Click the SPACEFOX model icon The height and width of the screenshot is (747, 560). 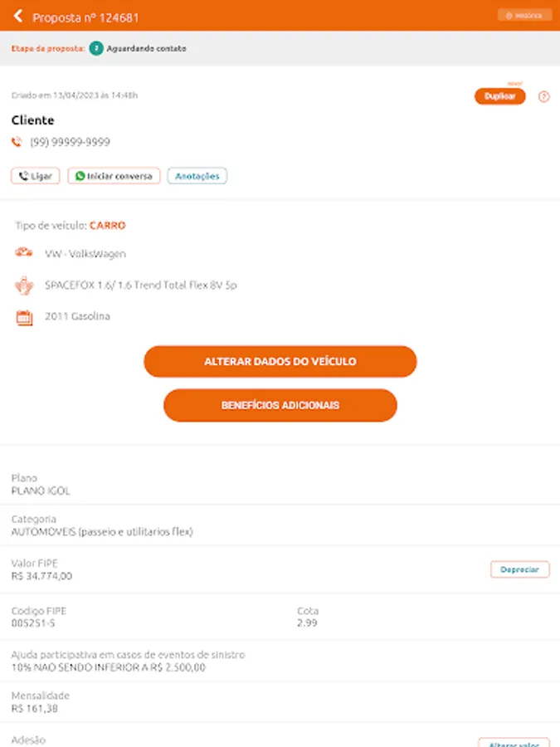(24, 285)
